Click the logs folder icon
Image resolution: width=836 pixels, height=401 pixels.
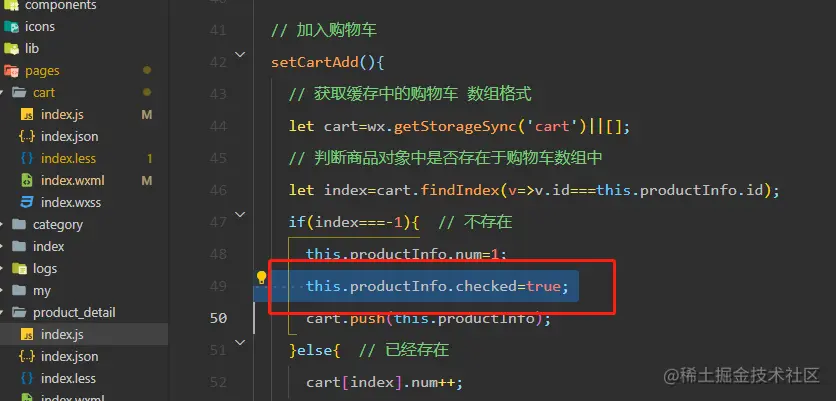click(x=19, y=268)
